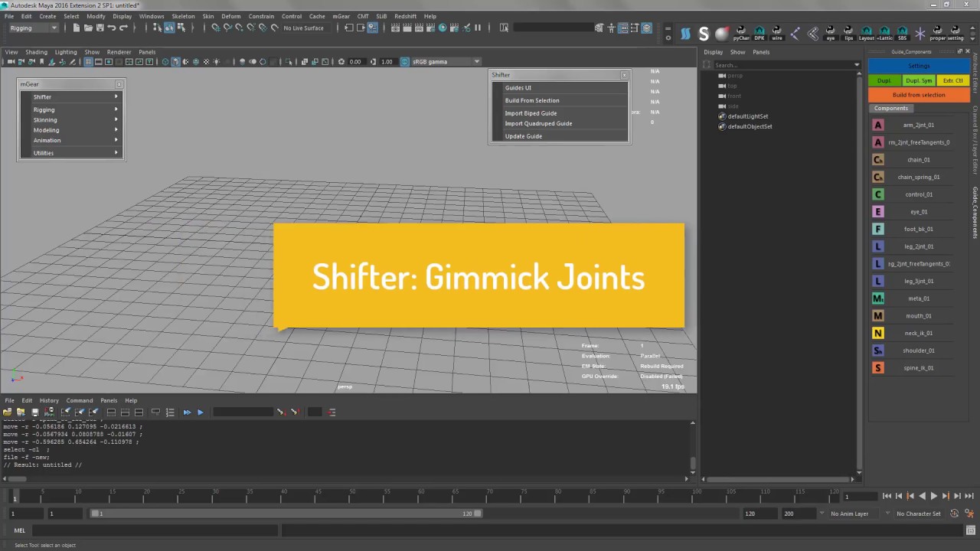The height and width of the screenshot is (551, 980).
Task: Toggle the Auto Keyframe button
Action: click(x=954, y=514)
